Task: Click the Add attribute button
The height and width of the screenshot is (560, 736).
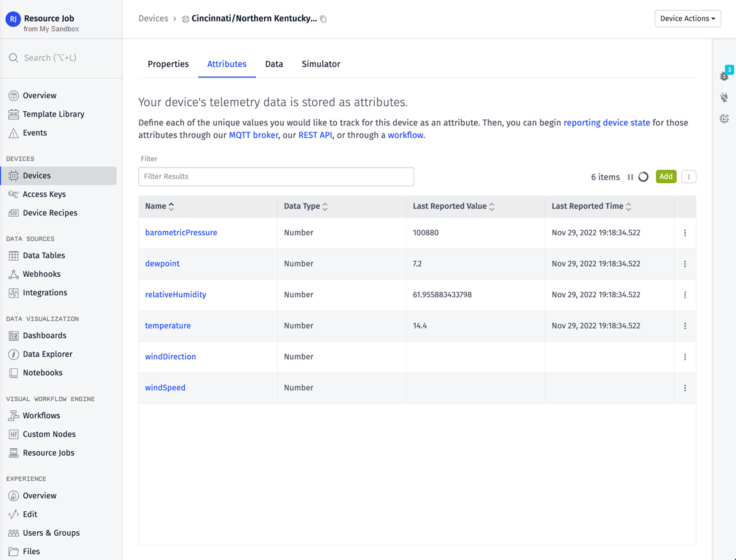Action: click(x=666, y=176)
